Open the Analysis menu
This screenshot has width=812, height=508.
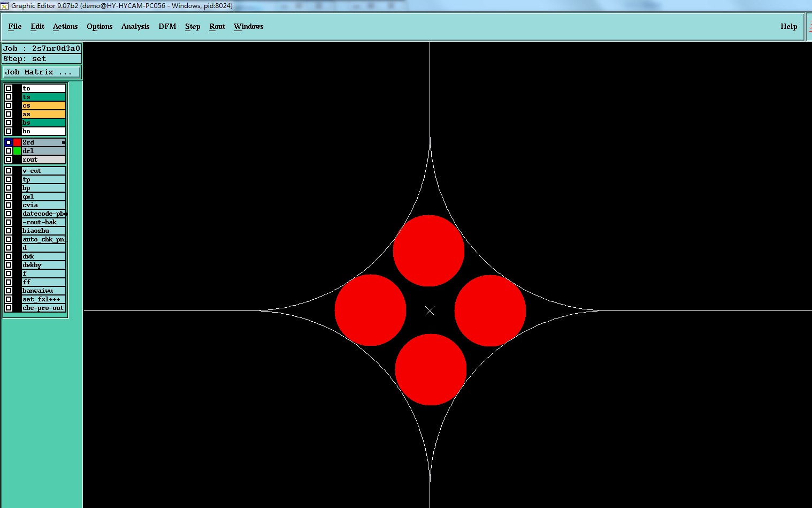pos(135,26)
